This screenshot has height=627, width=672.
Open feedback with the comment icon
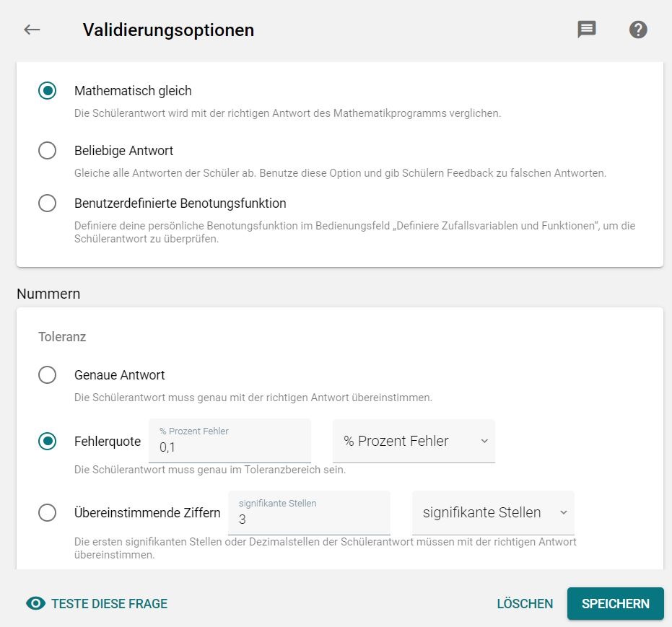click(x=587, y=29)
